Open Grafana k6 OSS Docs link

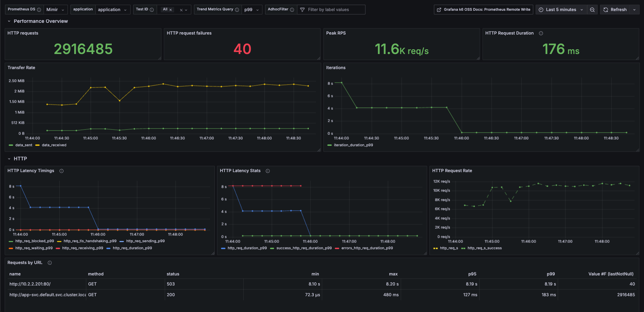click(x=484, y=10)
